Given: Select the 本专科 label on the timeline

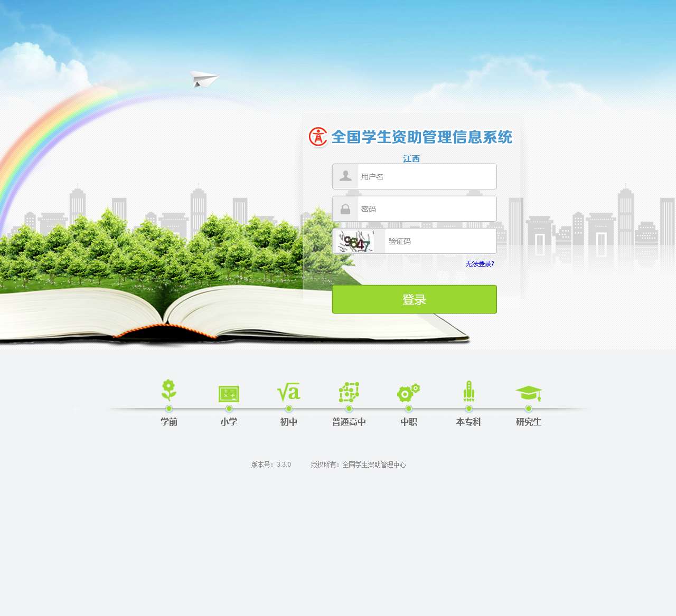Looking at the screenshot, I should pyautogui.click(x=468, y=422).
